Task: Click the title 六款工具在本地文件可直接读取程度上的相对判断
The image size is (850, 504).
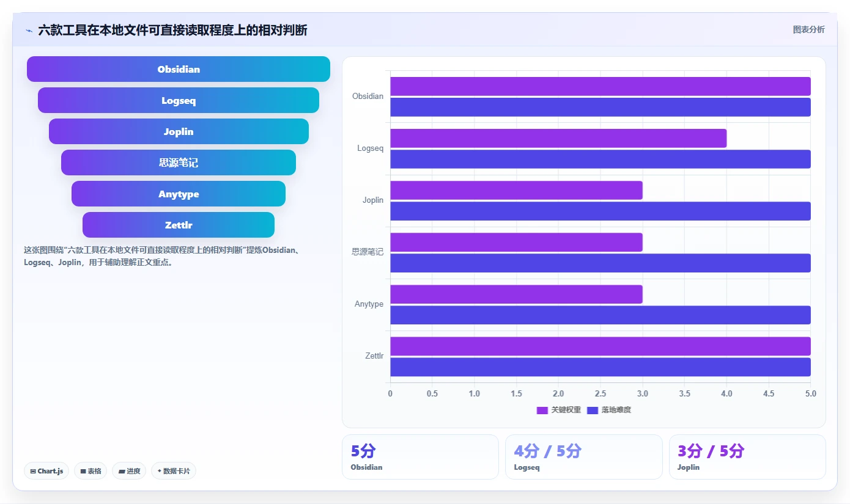Action: point(172,31)
